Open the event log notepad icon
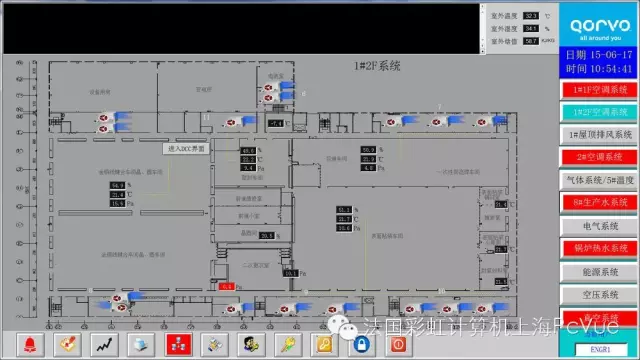The image size is (640, 360). click(x=67, y=345)
